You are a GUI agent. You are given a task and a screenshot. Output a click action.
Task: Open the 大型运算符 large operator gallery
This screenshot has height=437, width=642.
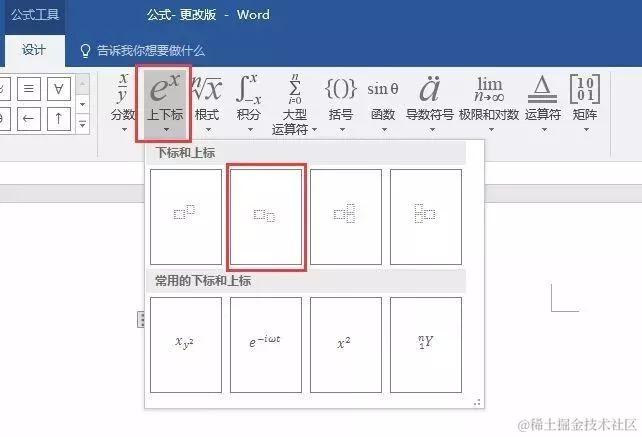click(294, 103)
